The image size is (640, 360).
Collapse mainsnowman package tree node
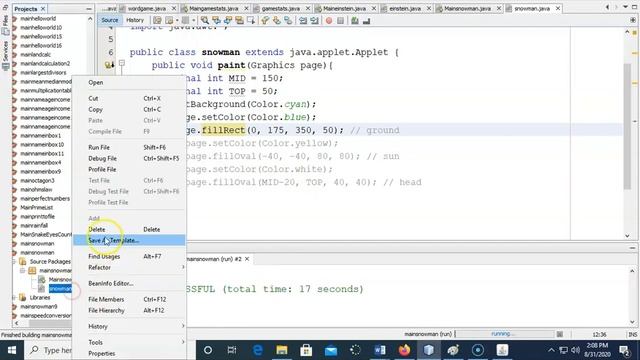click(23, 271)
